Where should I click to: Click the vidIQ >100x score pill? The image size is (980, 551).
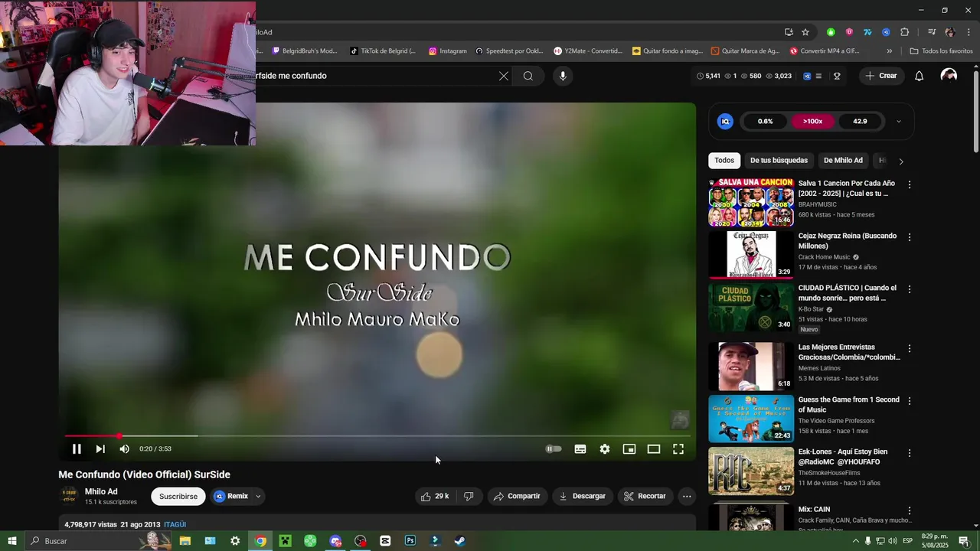point(812,121)
